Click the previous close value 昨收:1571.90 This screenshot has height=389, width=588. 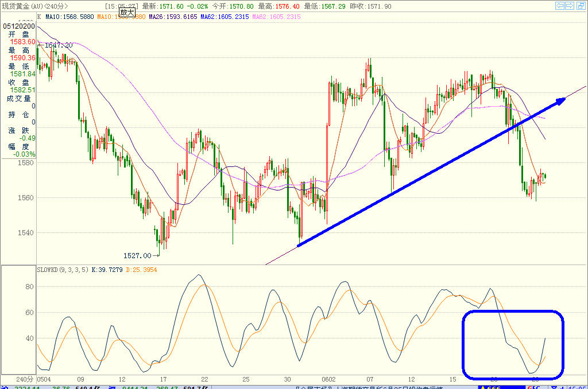pyautogui.click(x=370, y=6)
